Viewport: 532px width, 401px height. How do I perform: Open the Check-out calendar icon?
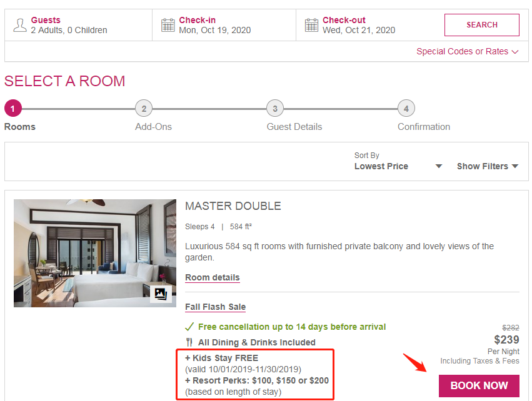(x=311, y=25)
